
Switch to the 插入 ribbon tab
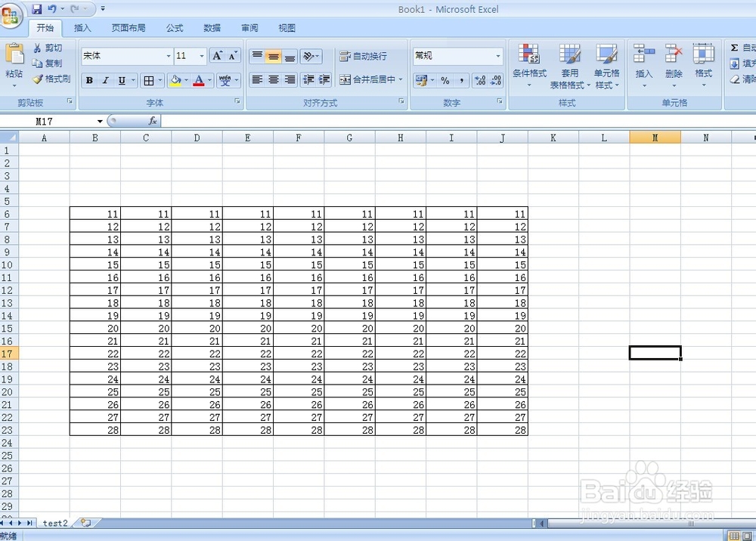pyautogui.click(x=82, y=28)
